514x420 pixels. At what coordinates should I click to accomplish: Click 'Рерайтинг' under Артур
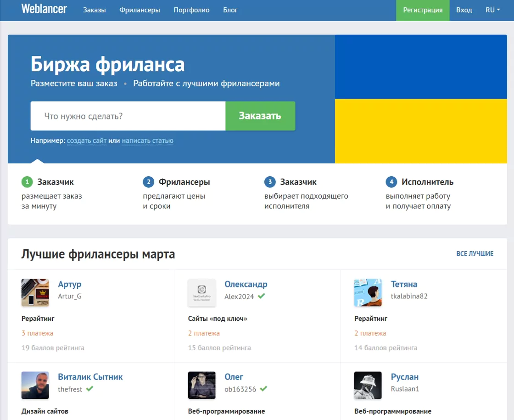[x=38, y=319]
